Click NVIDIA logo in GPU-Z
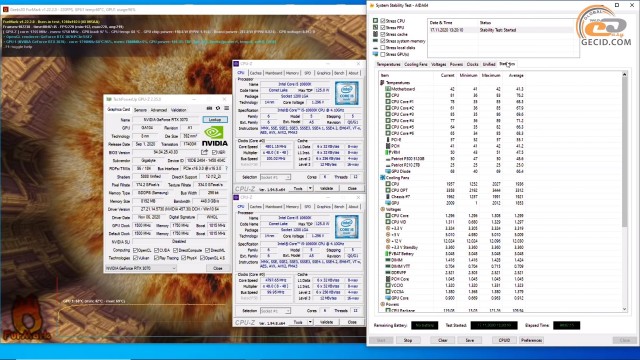The image size is (640, 360). [215, 136]
